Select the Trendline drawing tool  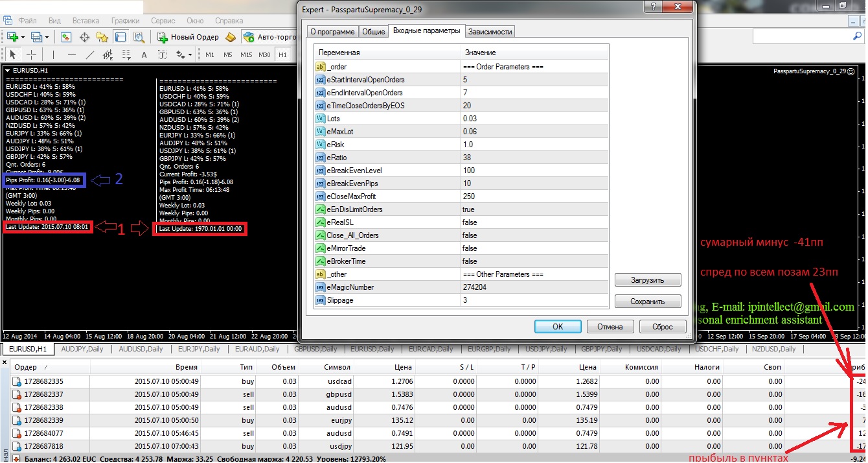pos(89,54)
